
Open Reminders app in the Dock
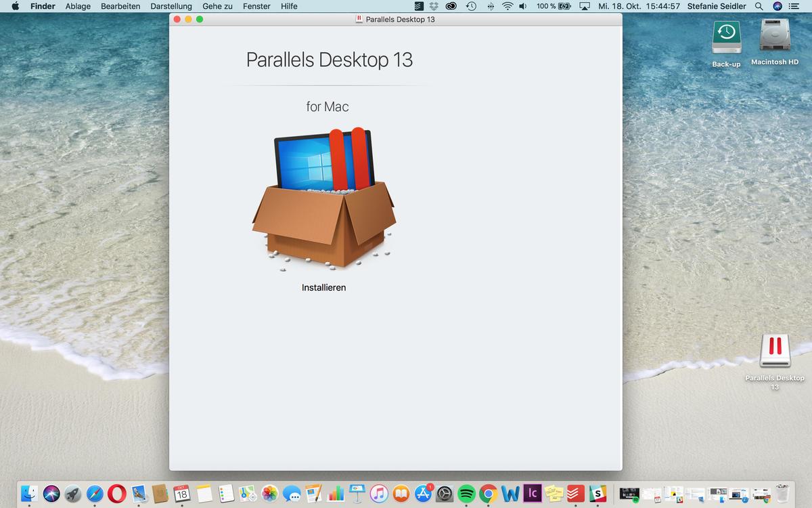(226, 494)
